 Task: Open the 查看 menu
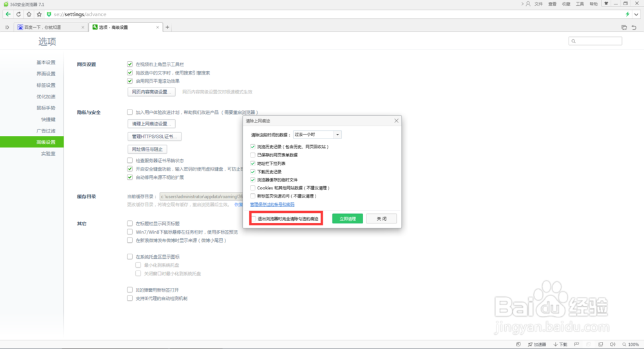[553, 4]
